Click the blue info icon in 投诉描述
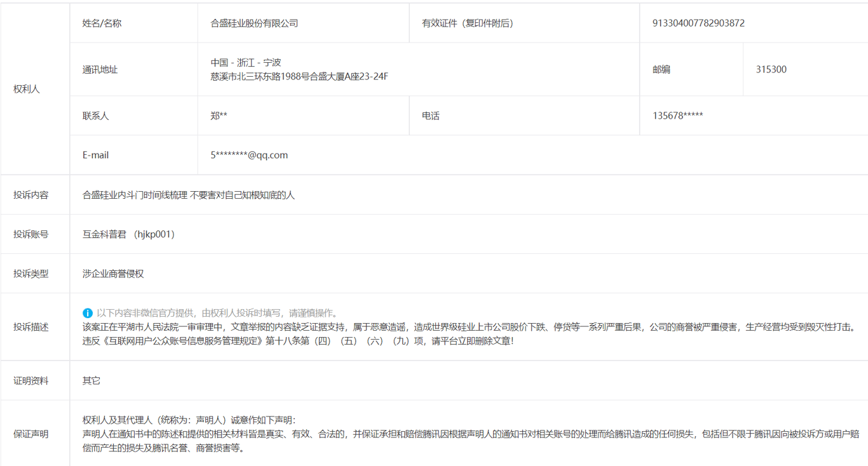 point(88,313)
